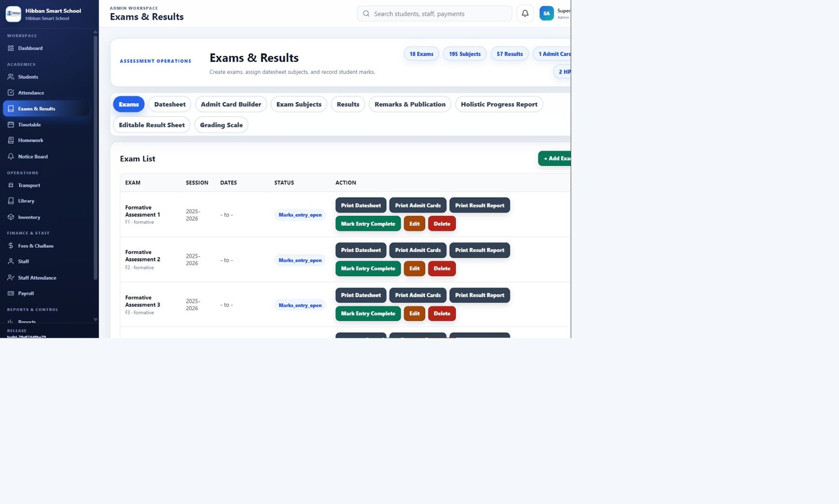Click the Hibban Smart School logo
839x504 pixels.
click(13, 14)
